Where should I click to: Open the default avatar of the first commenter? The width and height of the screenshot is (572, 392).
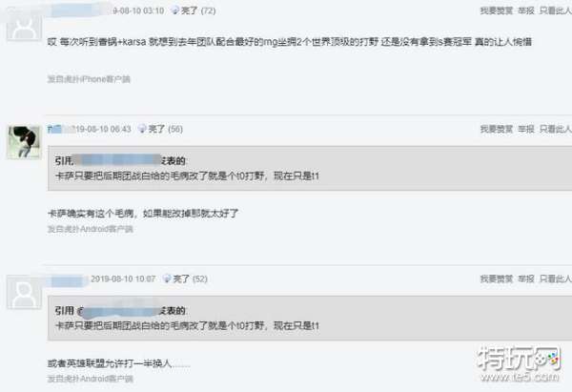24,26
